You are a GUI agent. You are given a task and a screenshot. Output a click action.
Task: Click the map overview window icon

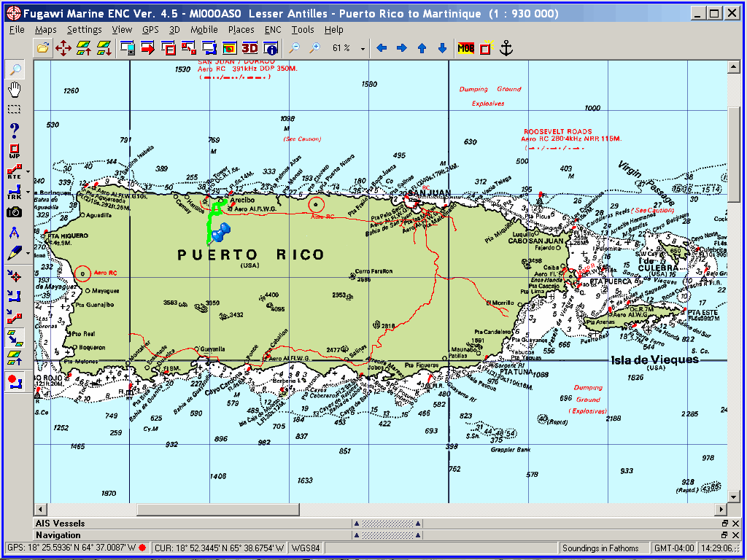pos(230,47)
